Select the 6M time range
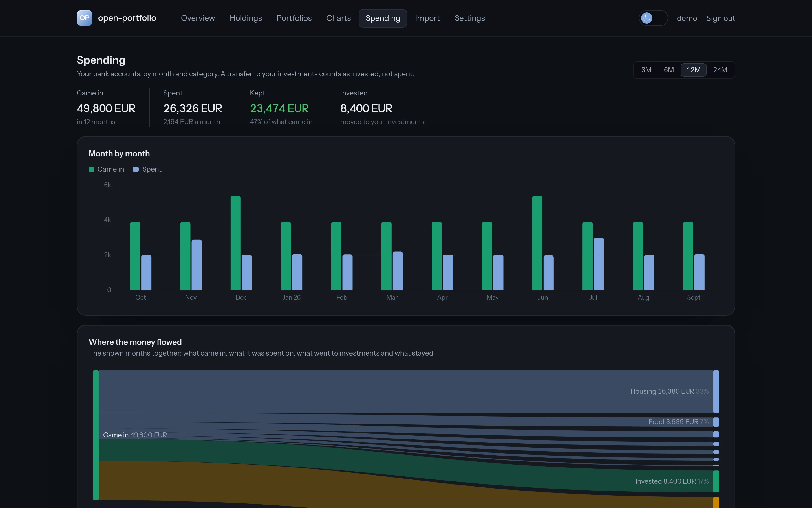812x508 pixels. pyautogui.click(x=668, y=70)
